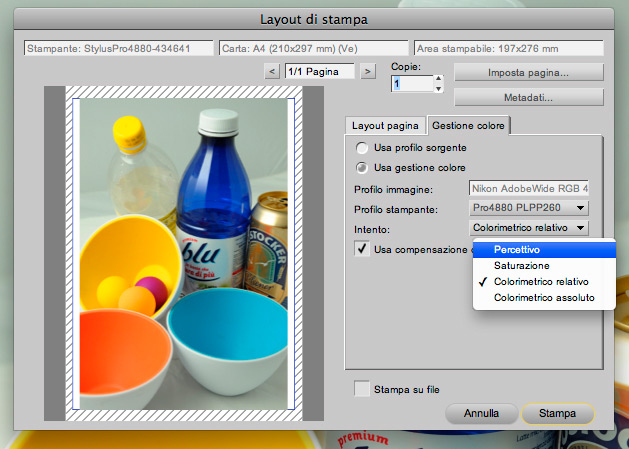The image size is (629, 449).
Task: Click the Stampante StylusPro4880 field
Action: (x=118, y=49)
